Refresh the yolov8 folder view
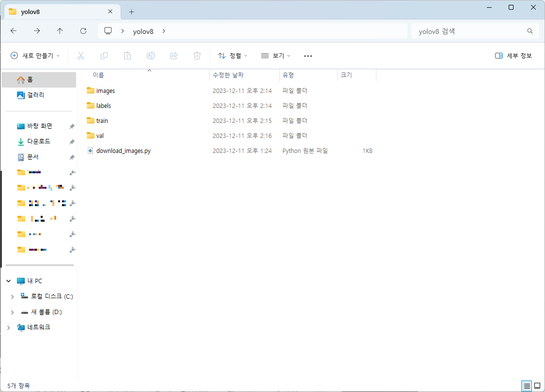 tap(83, 31)
